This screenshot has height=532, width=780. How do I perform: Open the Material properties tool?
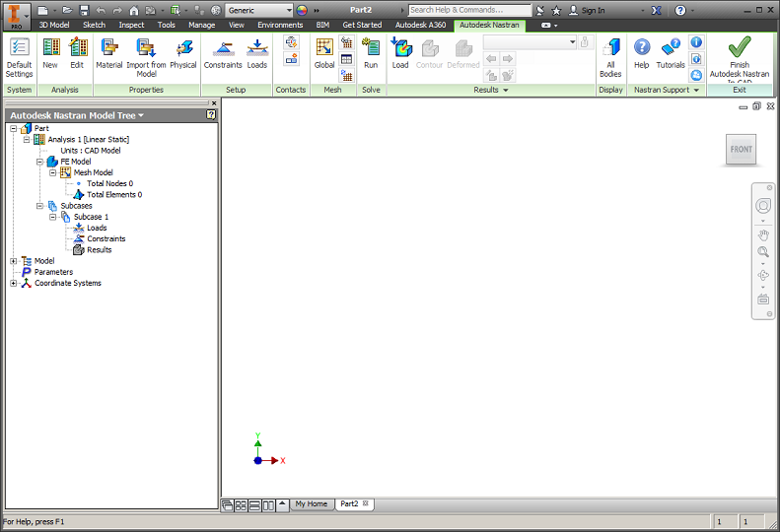coord(108,54)
